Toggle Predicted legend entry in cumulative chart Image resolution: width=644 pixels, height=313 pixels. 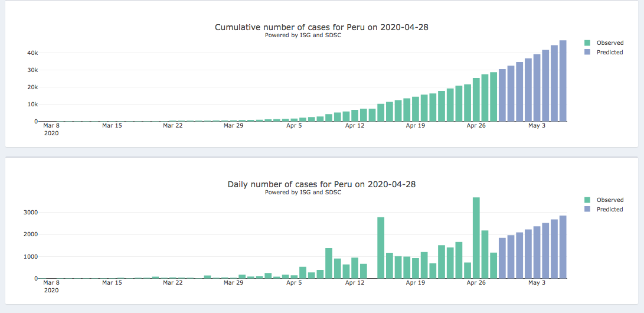[x=609, y=53]
